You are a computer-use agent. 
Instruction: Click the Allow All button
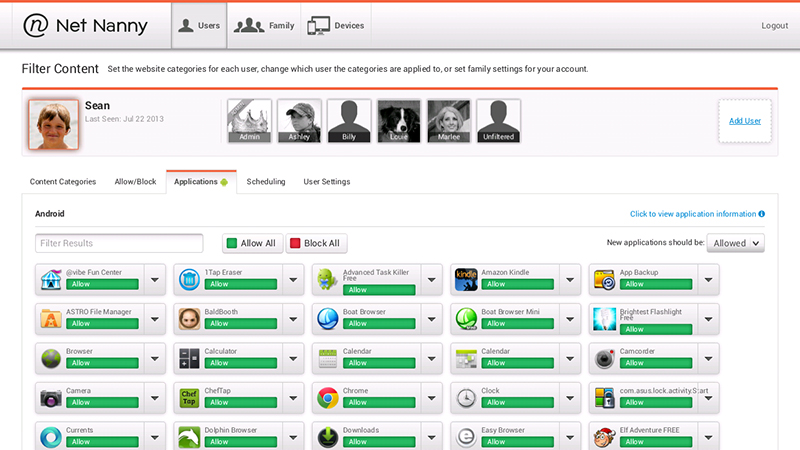[x=252, y=243]
